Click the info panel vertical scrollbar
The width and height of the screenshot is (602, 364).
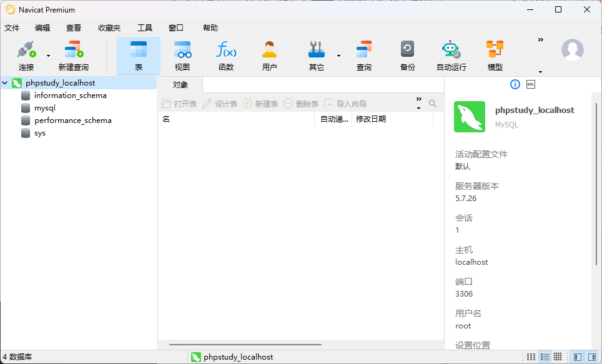pos(596,184)
